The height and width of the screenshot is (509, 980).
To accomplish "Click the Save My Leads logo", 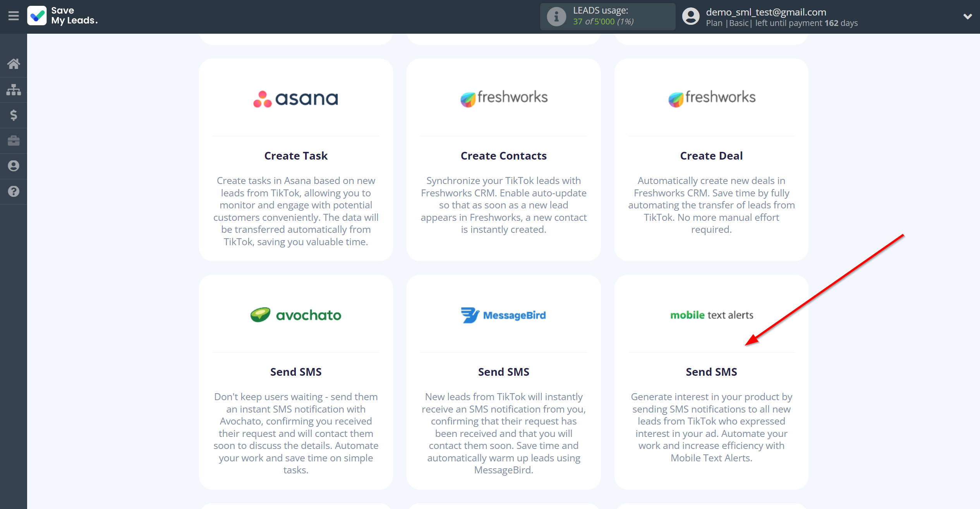I will (62, 16).
